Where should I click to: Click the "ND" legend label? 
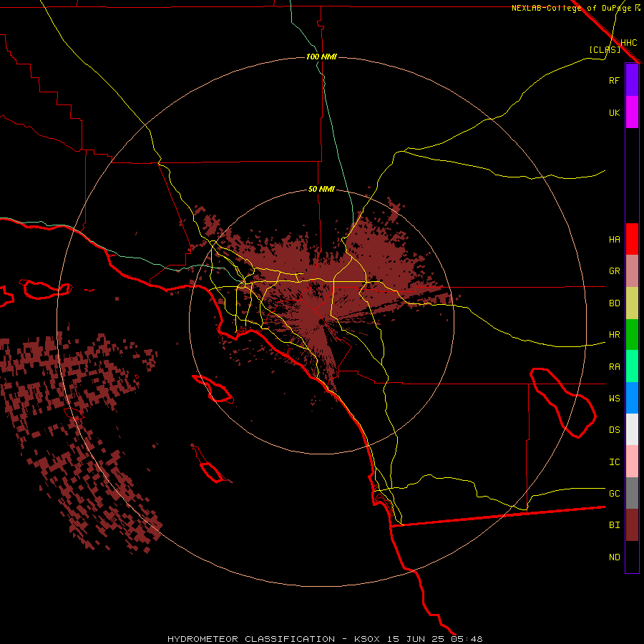coord(614,557)
